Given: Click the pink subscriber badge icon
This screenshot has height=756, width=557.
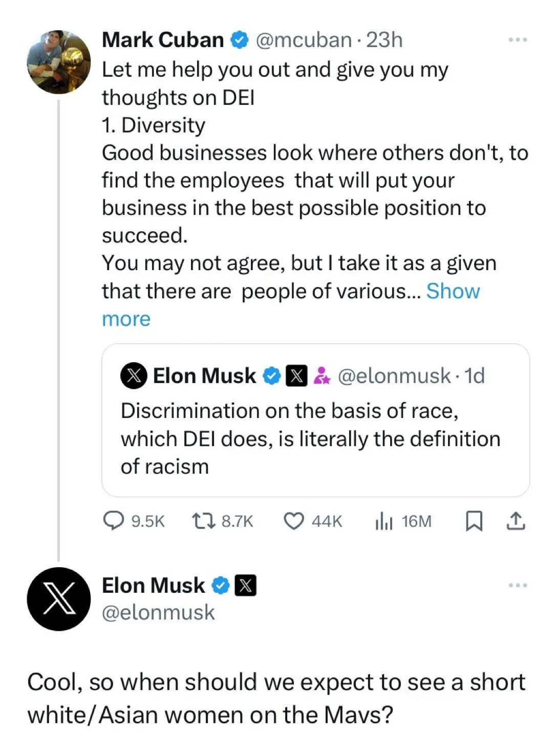Looking at the screenshot, I should click(322, 376).
